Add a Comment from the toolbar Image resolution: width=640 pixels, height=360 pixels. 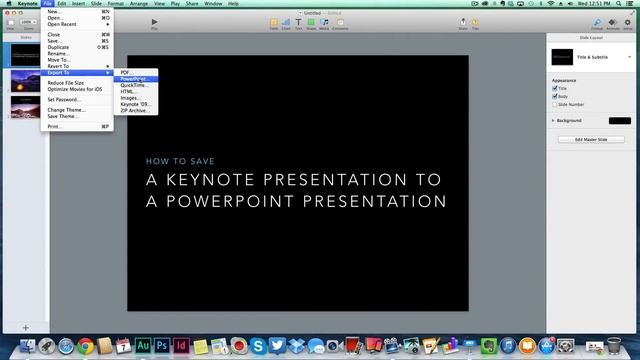point(340,22)
